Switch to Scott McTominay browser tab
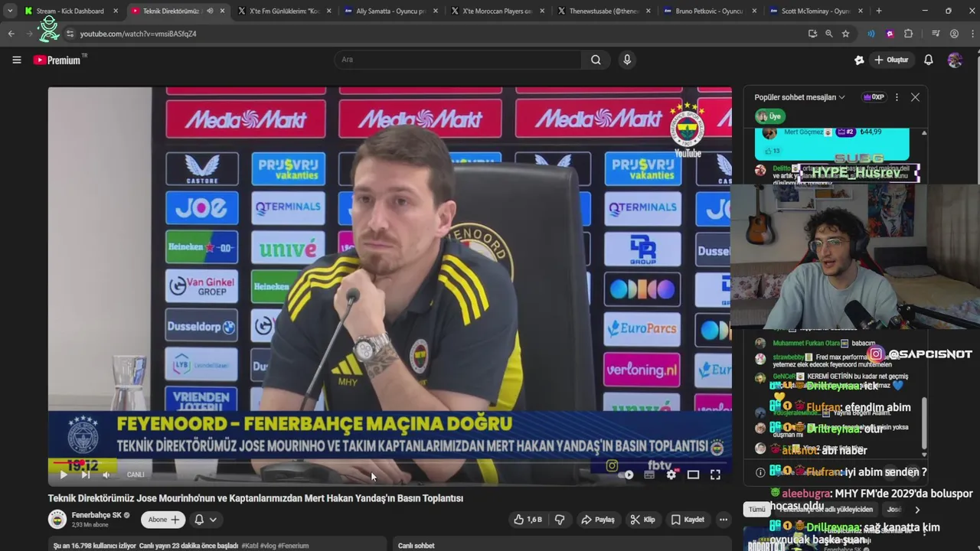 [x=815, y=11]
